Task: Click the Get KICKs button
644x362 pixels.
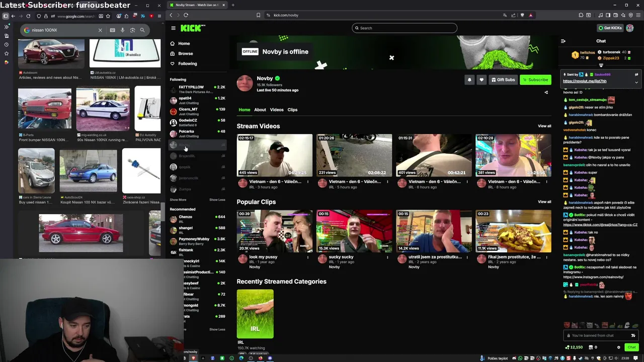Action: click(609, 28)
